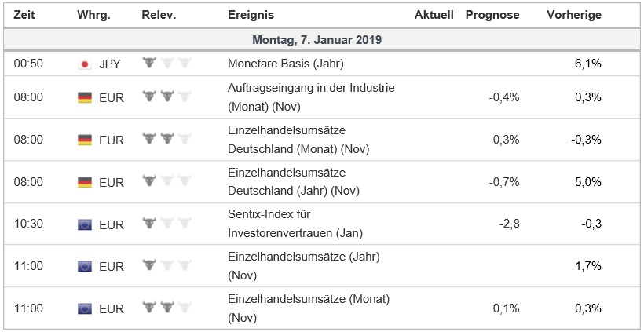The width and height of the screenshot is (644, 332).
Task: Click relevance bull icons in Sentix-Index row
Action: coord(166,224)
